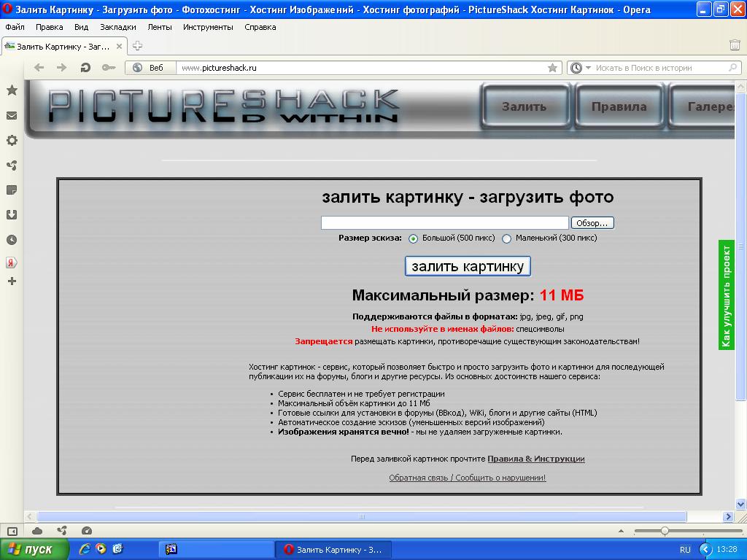Add a new tab with plus button
Image resolution: width=747 pixels, height=560 pixels.
(137, 46)
